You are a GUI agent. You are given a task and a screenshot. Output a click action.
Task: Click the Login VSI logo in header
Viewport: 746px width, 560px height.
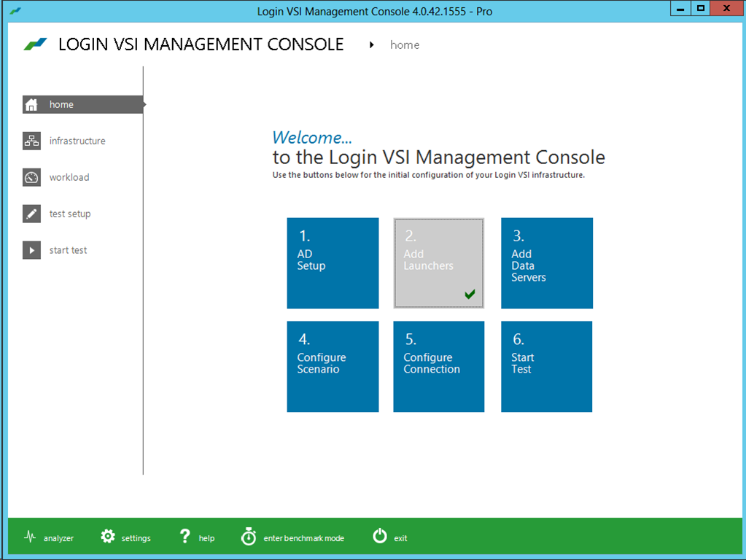pyautogui.click(x=35, y=44)
